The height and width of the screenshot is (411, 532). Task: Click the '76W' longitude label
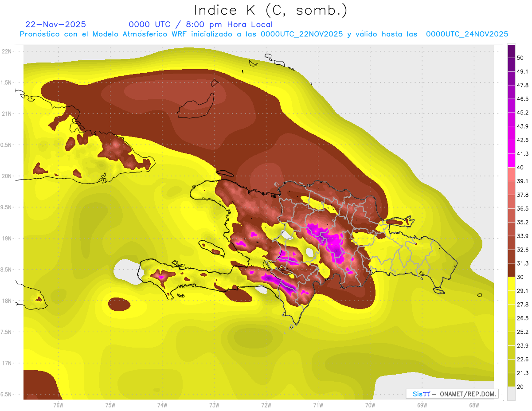[58, 405]
